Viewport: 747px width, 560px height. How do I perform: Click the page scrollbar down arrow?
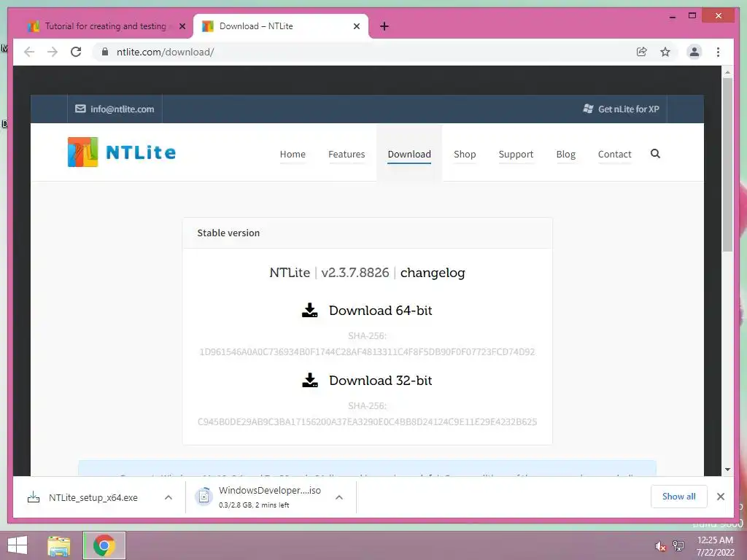727,470
